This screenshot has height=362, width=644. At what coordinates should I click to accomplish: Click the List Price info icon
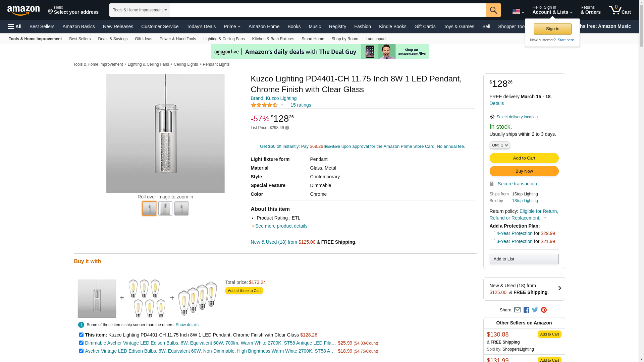287,128
